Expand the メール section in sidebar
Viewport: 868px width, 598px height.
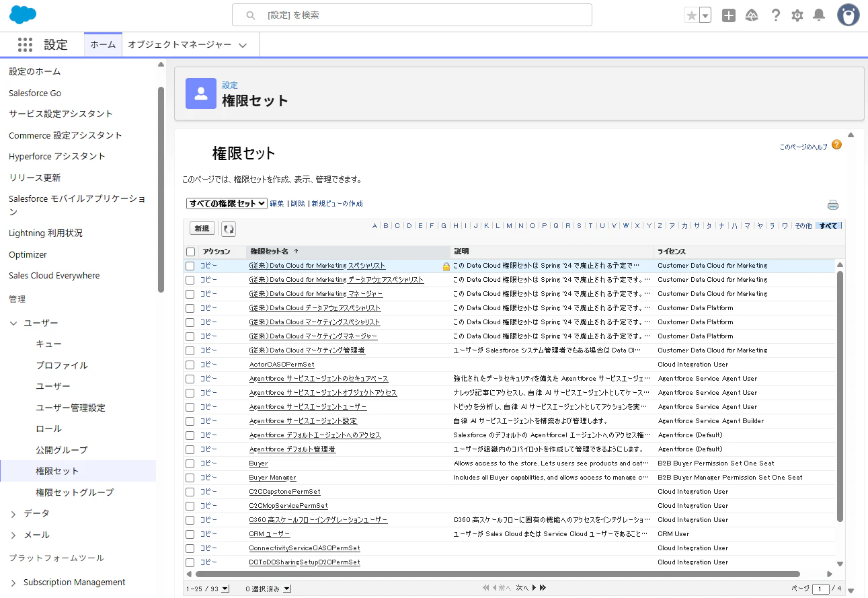pos(13,535)
